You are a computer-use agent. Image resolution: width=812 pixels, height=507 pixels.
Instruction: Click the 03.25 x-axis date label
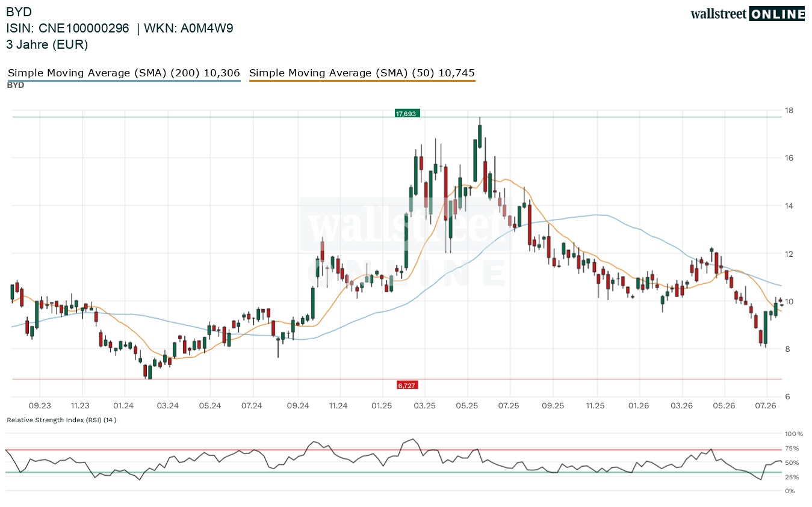pos(424,406)
